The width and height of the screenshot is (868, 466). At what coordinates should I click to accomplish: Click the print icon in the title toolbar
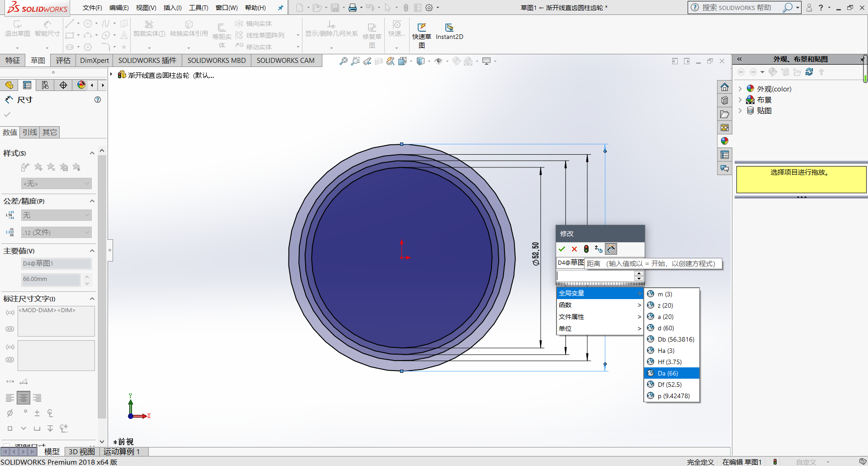tap(353, 8)
